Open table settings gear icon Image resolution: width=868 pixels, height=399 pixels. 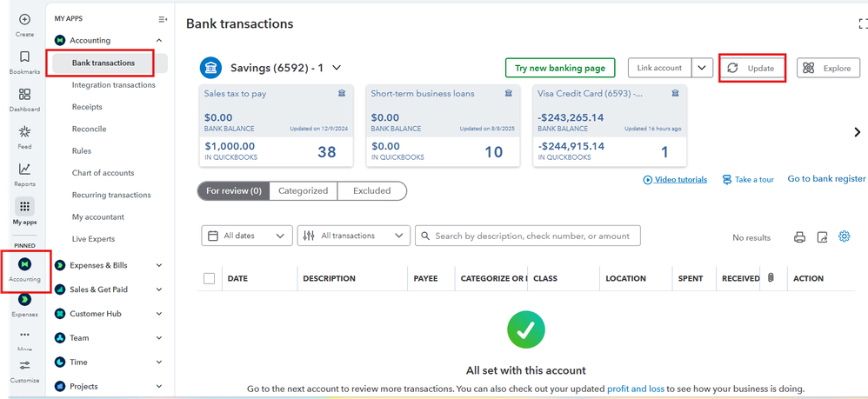point(844,236)
